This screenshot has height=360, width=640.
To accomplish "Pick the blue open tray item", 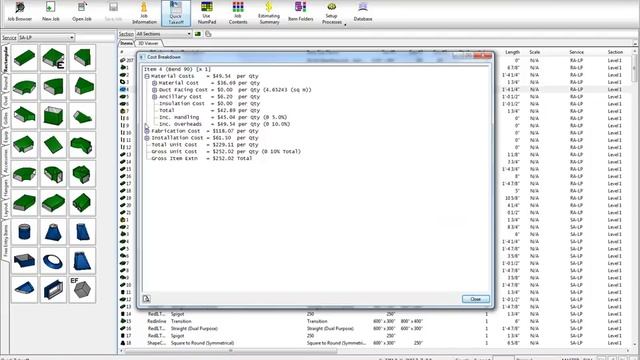I will coord(24,261).
